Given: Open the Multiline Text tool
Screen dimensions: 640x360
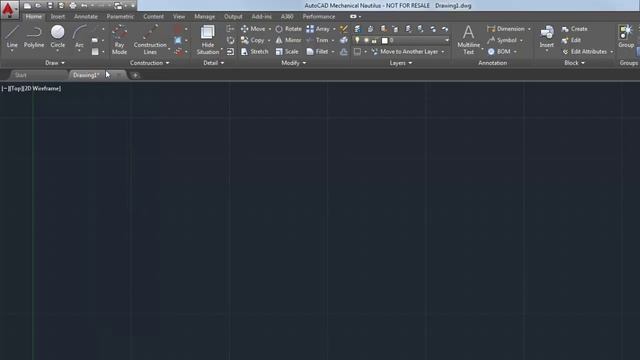Looking at the screenshot, I should coord(469,40).
